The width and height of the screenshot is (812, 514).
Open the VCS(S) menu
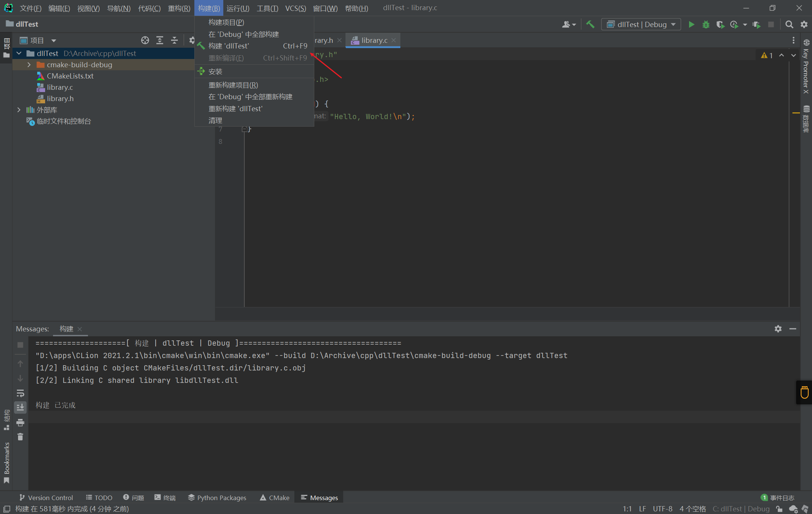click(x=295, y=8)
